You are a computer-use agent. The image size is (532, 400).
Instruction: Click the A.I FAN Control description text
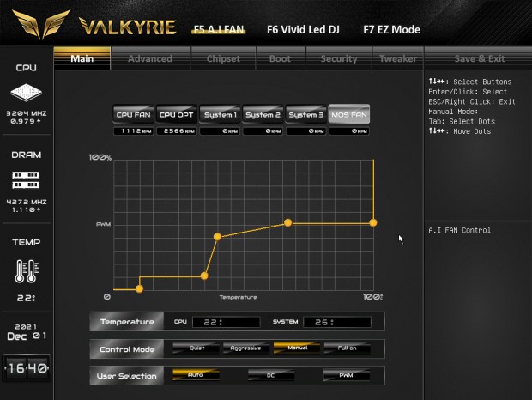point(459,230)
